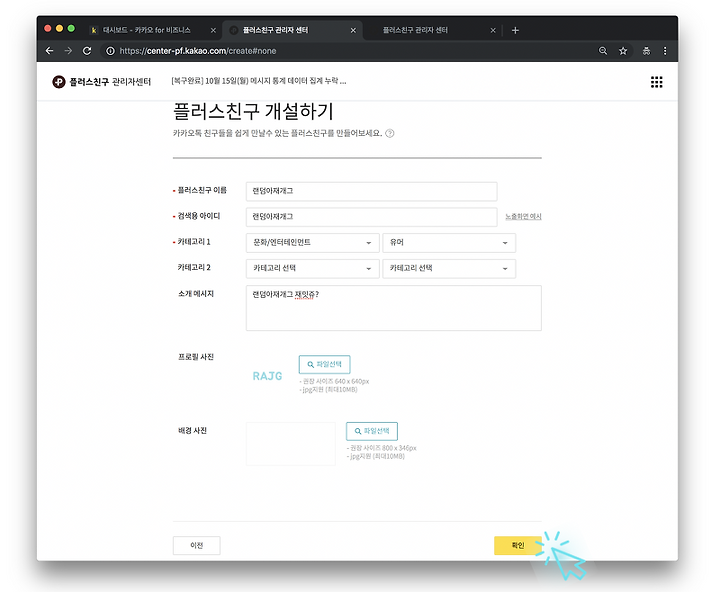Go back with the browser back arrow
Viewport: 720px width, 592px height.
50,51
